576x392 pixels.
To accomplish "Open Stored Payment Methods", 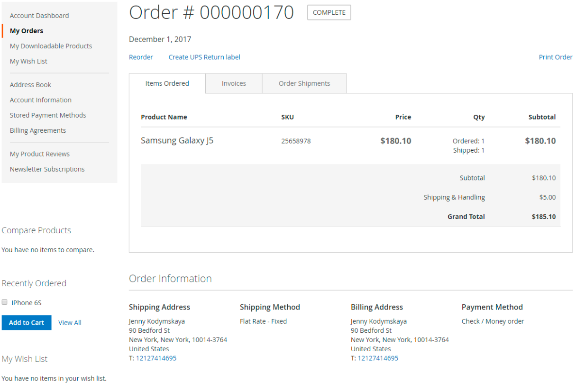I will [x=48, y=115].
